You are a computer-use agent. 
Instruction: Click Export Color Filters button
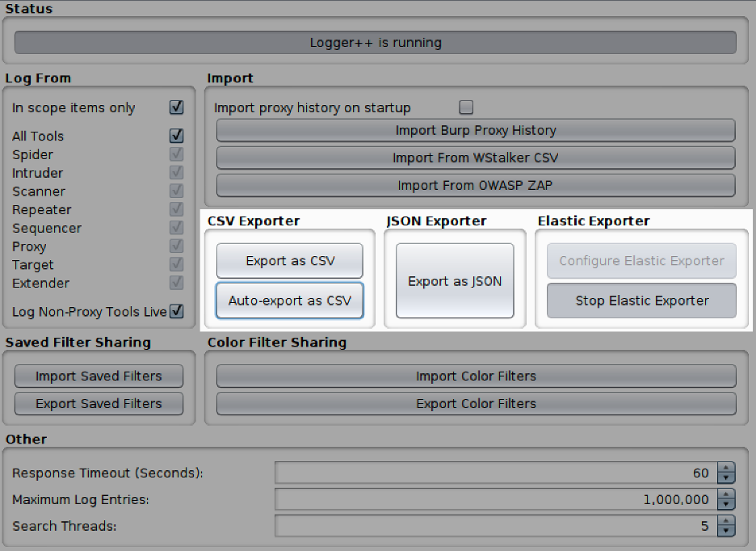pos(477,403)
